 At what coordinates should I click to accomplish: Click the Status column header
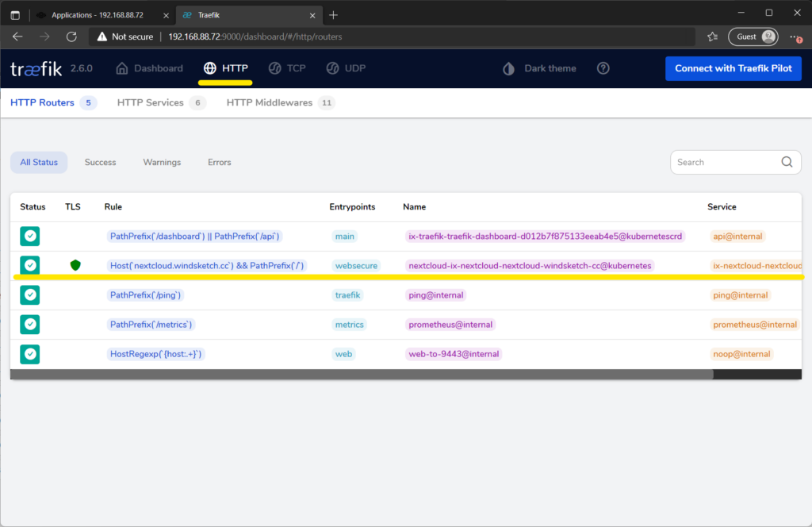pyautogui.click(x=33, y=207)
